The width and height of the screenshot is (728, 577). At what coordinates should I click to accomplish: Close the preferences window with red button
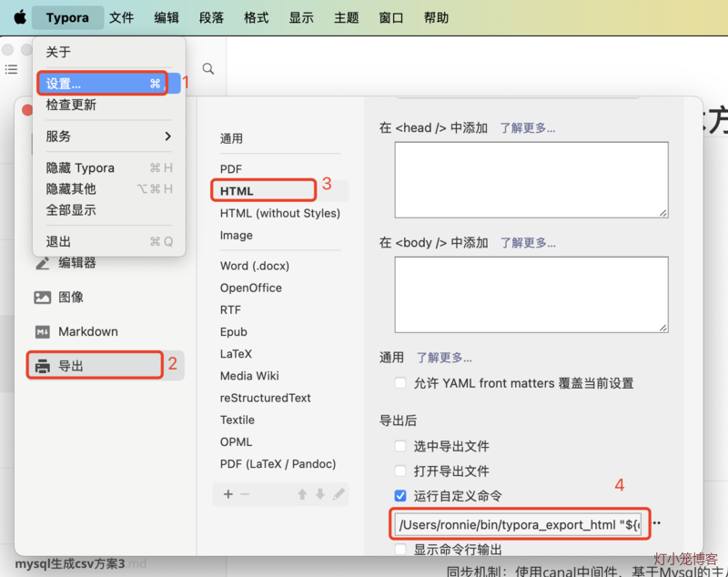pyautogui.click(x=27, y=110)
